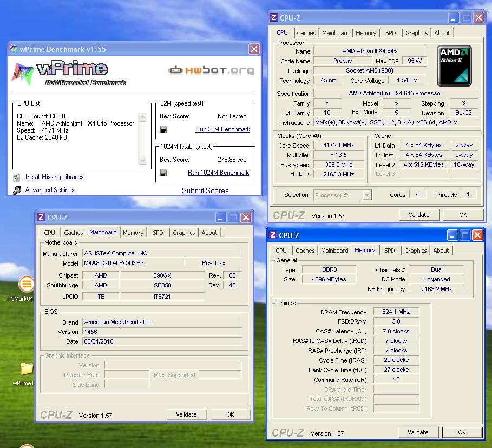The width and height of the screenshot is (492, 448).
Task: Click OK in the Memory window
Action: 462,432
